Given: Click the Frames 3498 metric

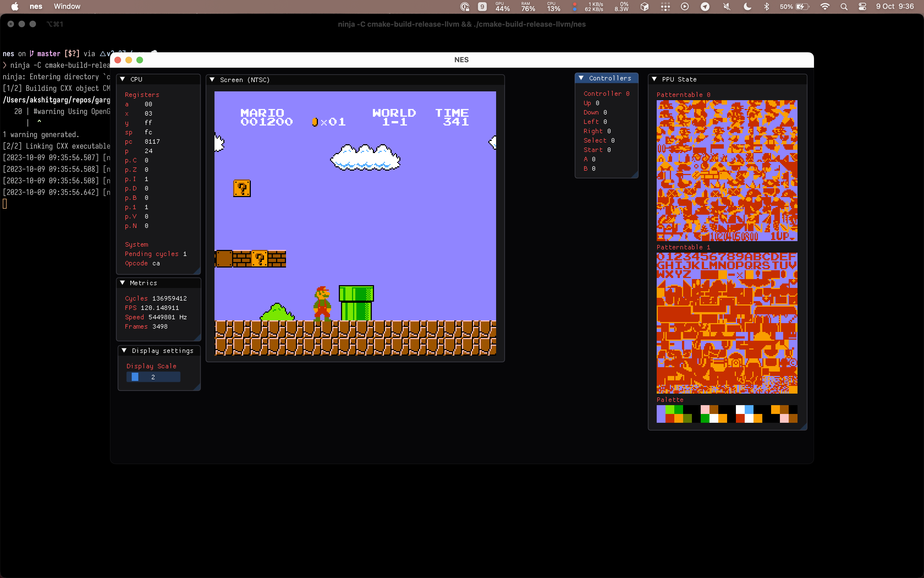Looking at the screenshot, I should pyautogui.click(x=146, y=326).
